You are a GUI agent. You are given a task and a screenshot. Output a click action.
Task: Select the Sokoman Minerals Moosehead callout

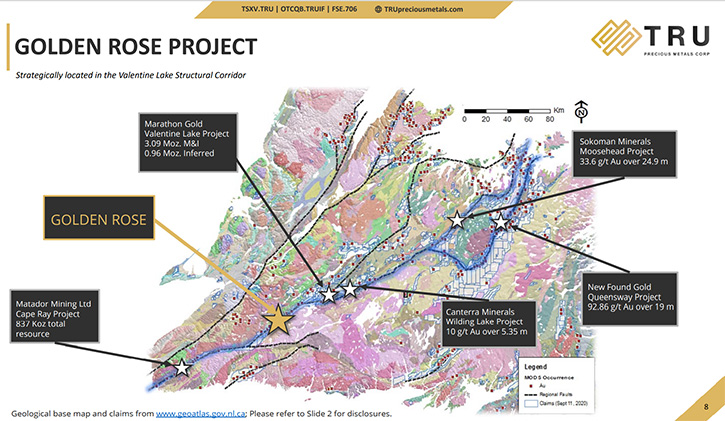click(x=625, y=154)
